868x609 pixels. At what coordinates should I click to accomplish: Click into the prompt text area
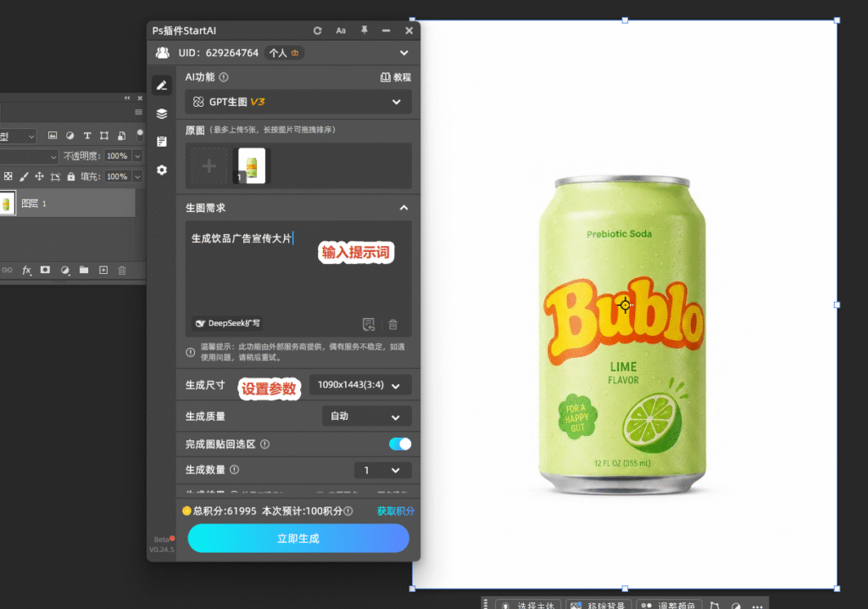pyautogui.click(x=298, y=277)
